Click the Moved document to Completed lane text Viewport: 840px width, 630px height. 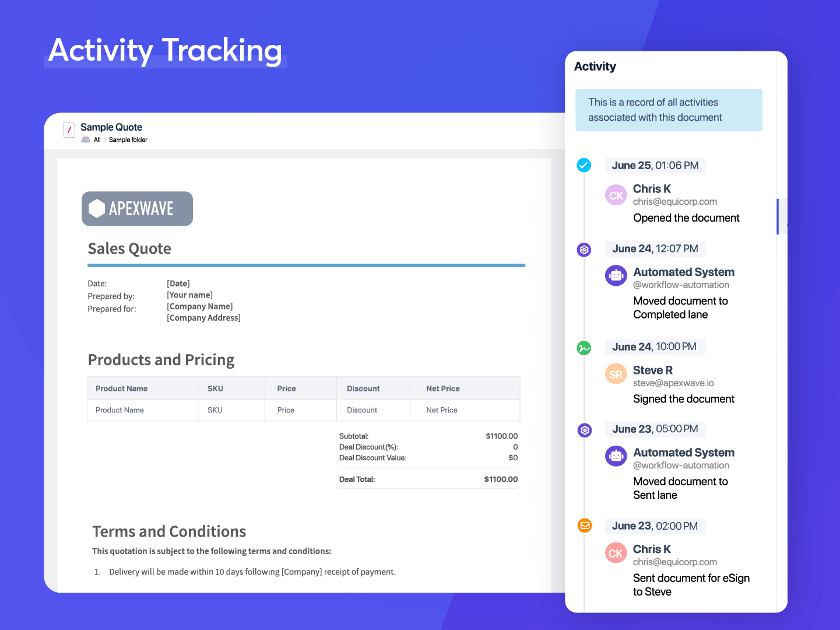[x=680, y=308]
